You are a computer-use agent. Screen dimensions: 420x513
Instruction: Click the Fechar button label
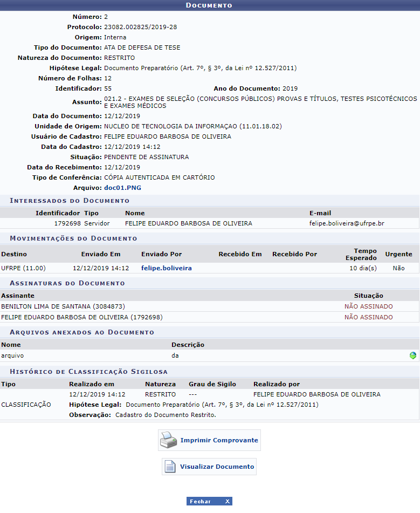tap(200, 501)
